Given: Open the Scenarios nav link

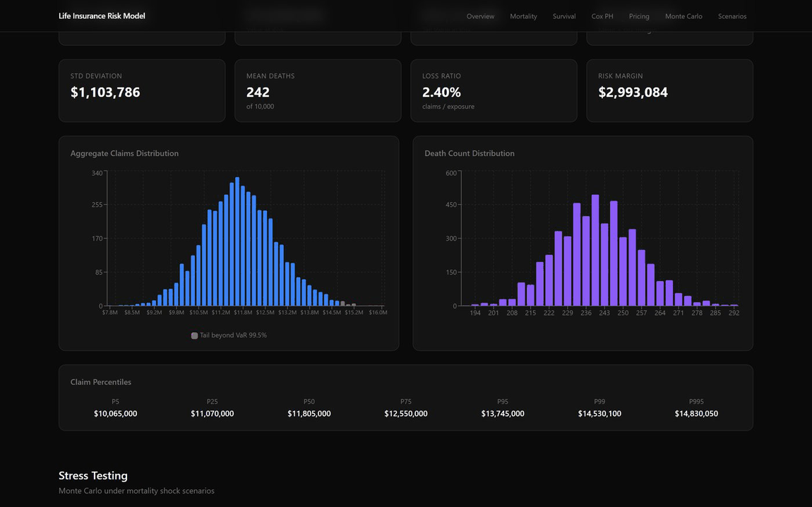Looking at the screenshot, I should [x=732, y=16].
